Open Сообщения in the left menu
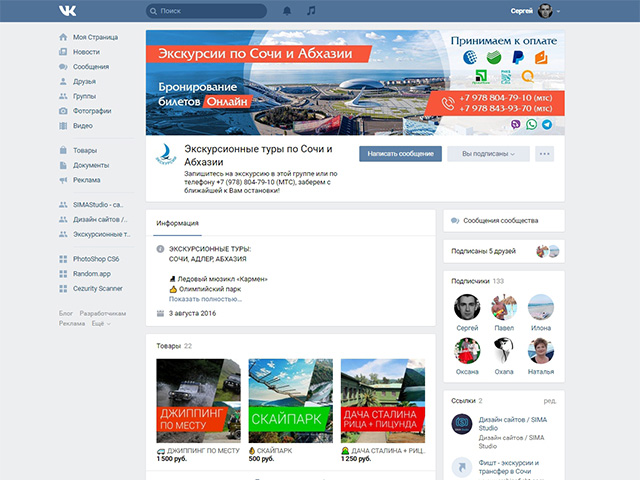This screenshot has height=480, width=640. tap(91, 67)
